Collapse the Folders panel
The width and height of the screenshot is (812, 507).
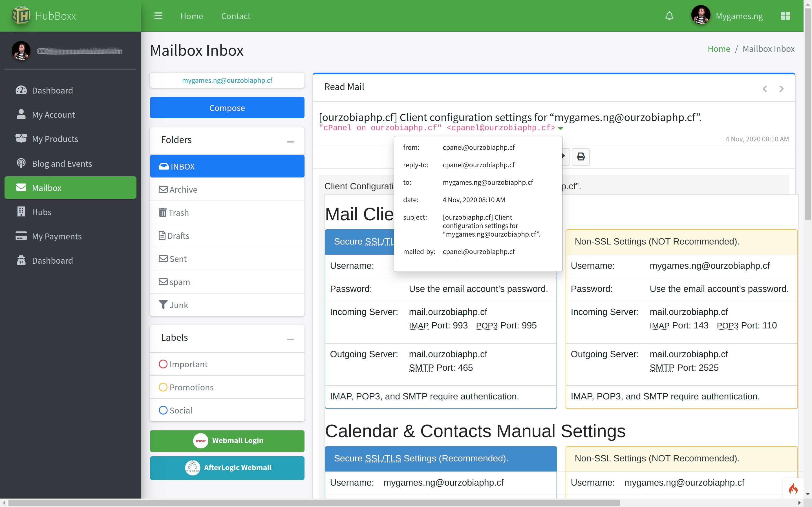pos(290,142)
